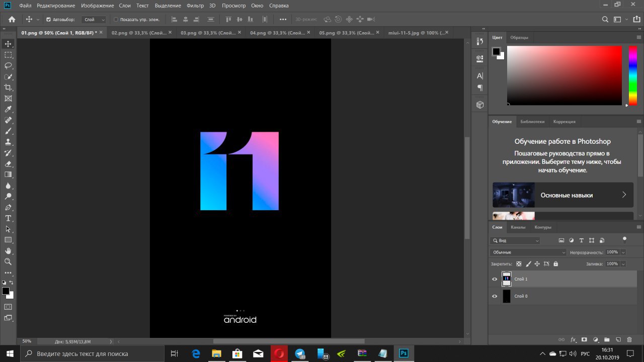644x362 pixels.
Task: Select the Hand tool
Action: click(8, 251)
